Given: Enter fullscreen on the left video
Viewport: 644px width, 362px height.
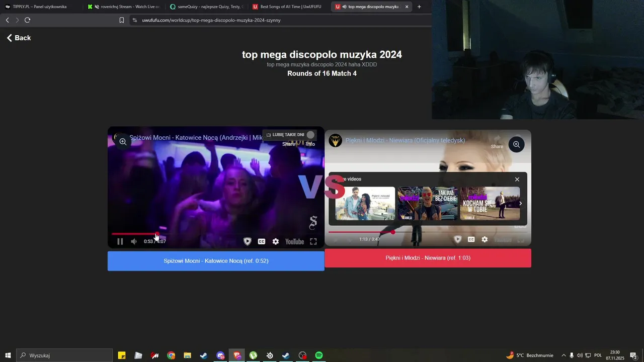Looking at the screenshot, I should [313, 241].
